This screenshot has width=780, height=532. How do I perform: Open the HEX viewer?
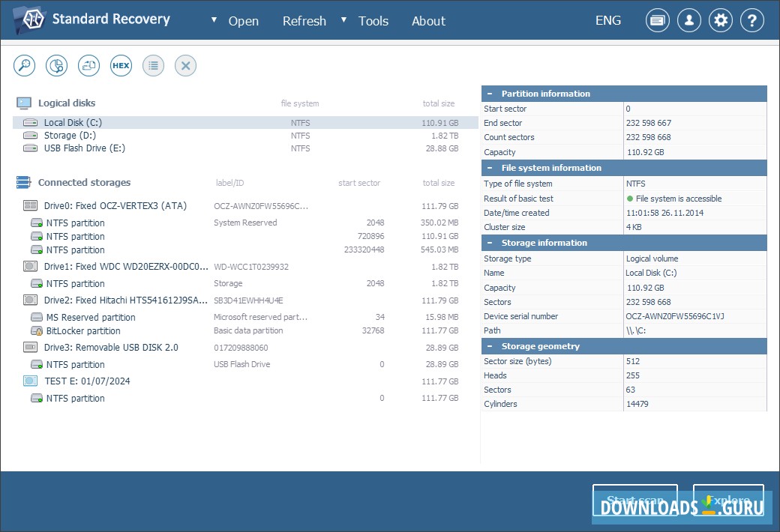coord(121,65)
